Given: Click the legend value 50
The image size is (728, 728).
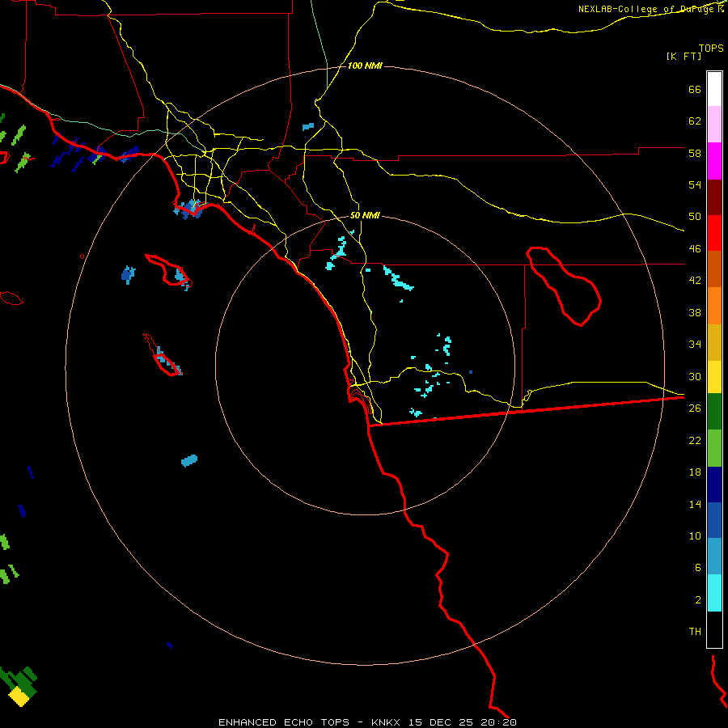Looking at the screenshot, I should pyautogui.click(x=695, y=217).
